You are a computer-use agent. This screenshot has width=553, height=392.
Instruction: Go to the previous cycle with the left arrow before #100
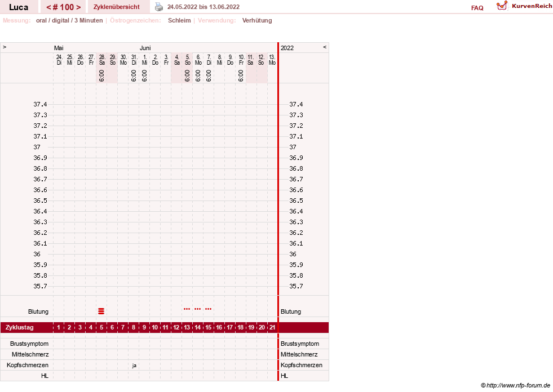click(x=48, y=7)
